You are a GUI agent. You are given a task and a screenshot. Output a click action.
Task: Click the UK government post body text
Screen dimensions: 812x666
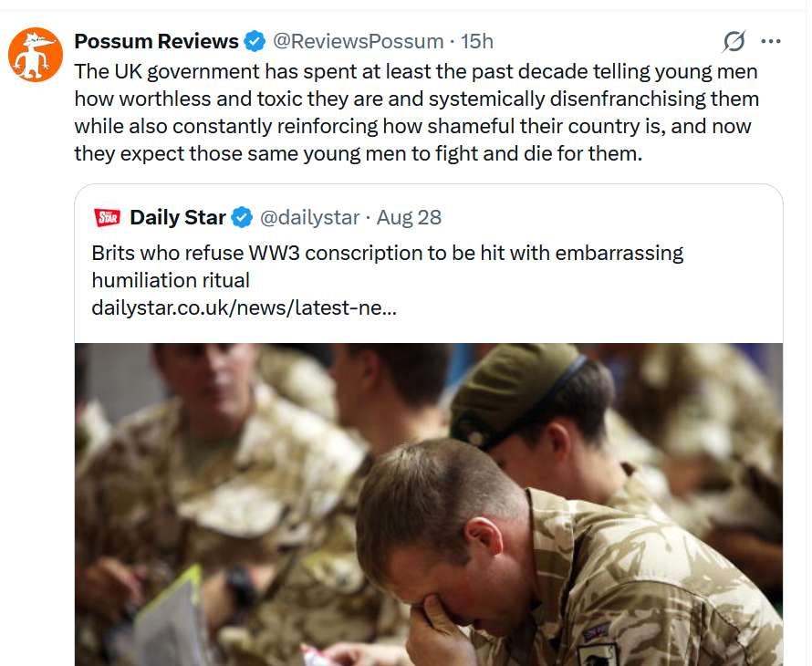click(416, 112)
